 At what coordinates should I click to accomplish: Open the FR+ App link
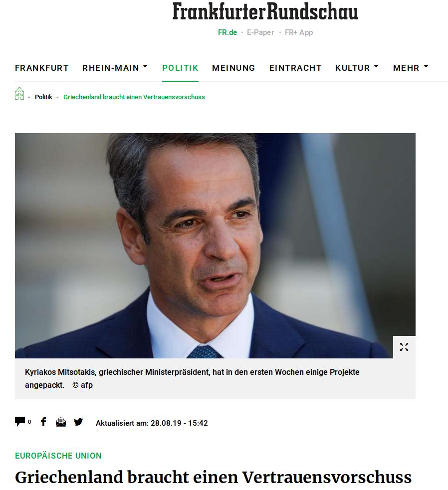tap(299, 32)
